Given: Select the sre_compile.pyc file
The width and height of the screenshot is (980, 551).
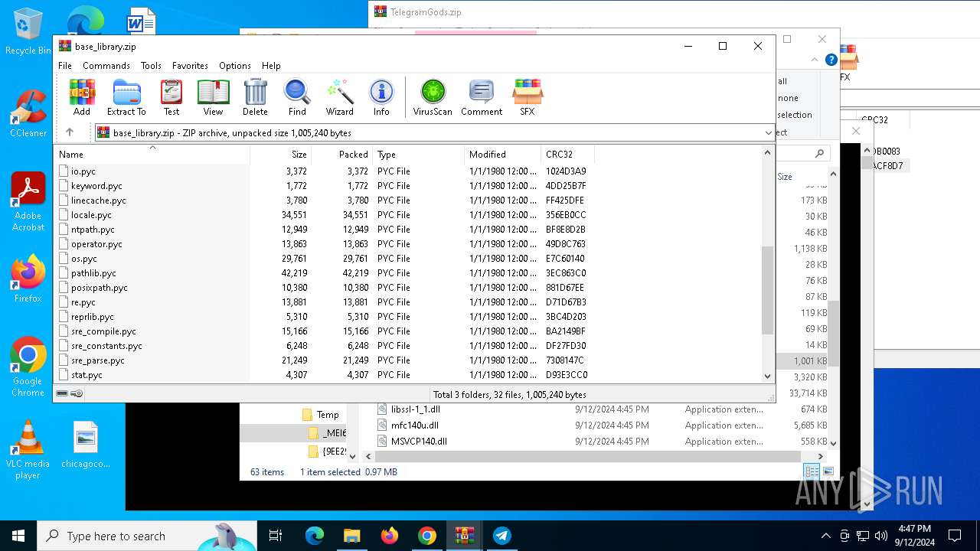Looking at the screenshot, I should pos(103,331).
